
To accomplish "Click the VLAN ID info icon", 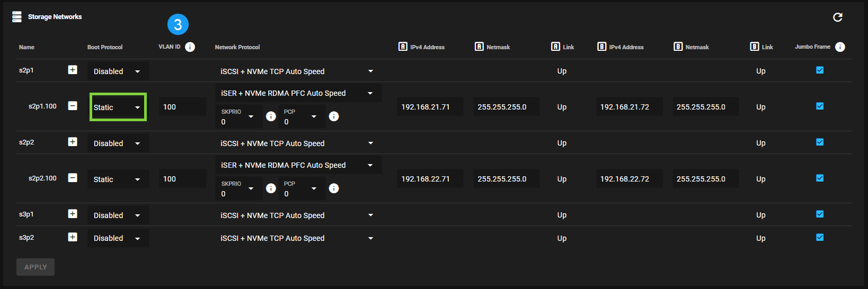I will pos(190,47).
